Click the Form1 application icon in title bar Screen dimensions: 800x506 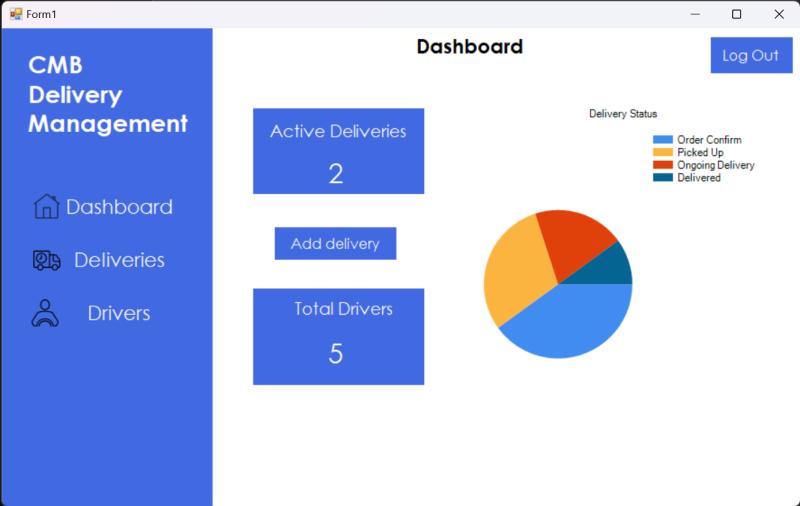pyautogui.click(x=15, y=14)
